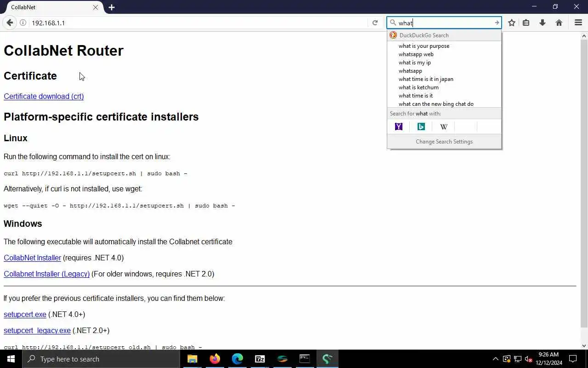Select the DuckDuckGo Search header row

click(x=444, y=35)
